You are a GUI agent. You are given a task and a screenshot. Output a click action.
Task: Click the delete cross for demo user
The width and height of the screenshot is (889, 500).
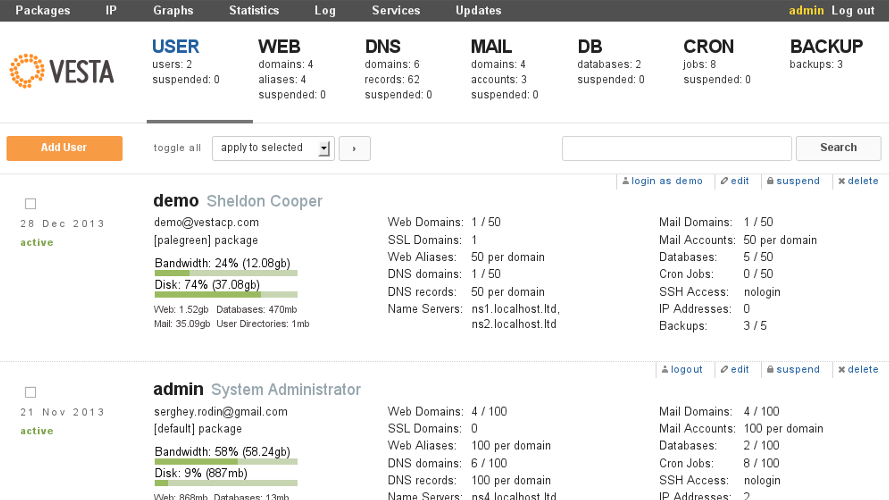[842, 182]
